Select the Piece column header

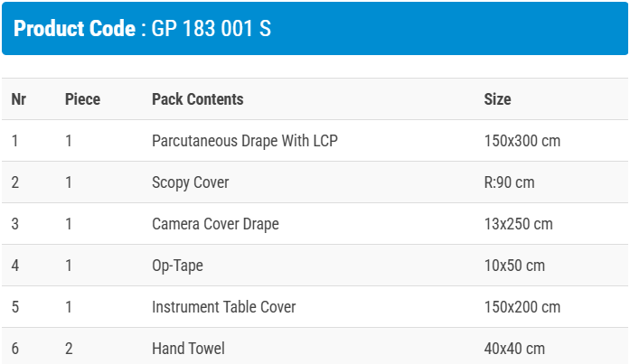[x=82, y=99]
